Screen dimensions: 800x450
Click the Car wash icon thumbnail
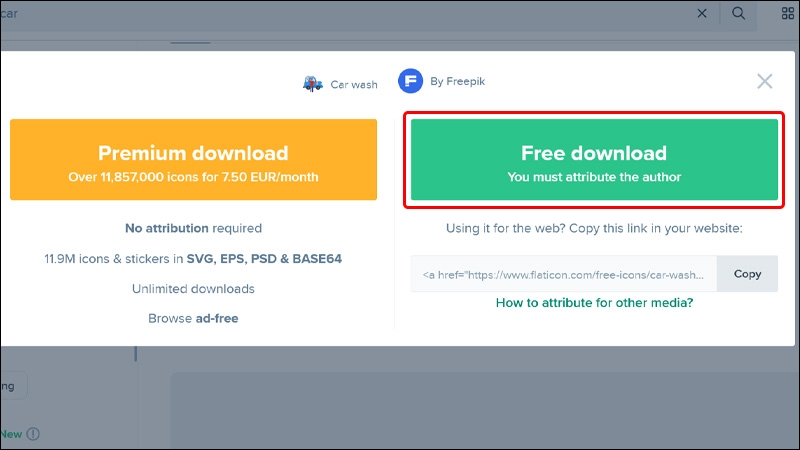[x=313, y=84]
